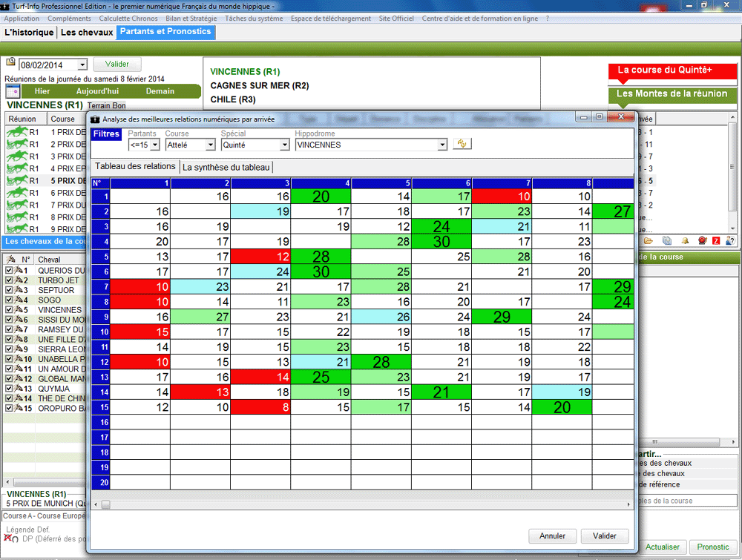Click the Valider button next to date
Image resolution: width=742 pixels, height=560 pixels.
click(116, 65)
